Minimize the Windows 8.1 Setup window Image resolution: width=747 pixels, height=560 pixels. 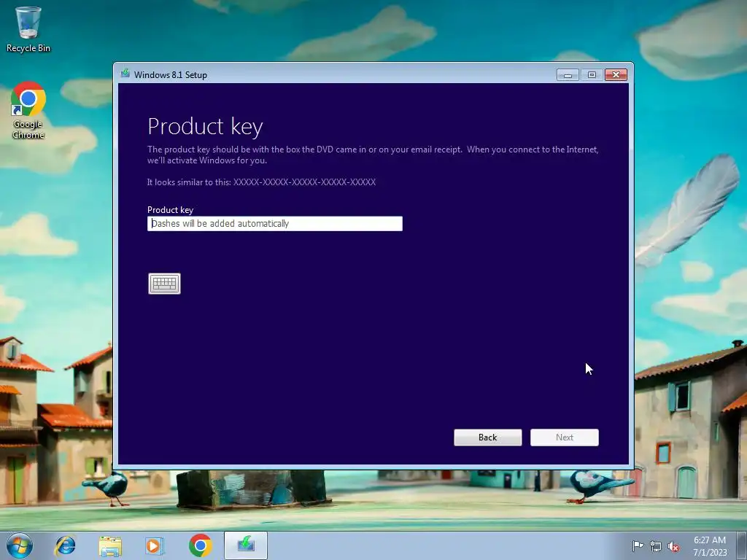click(568, 75)
